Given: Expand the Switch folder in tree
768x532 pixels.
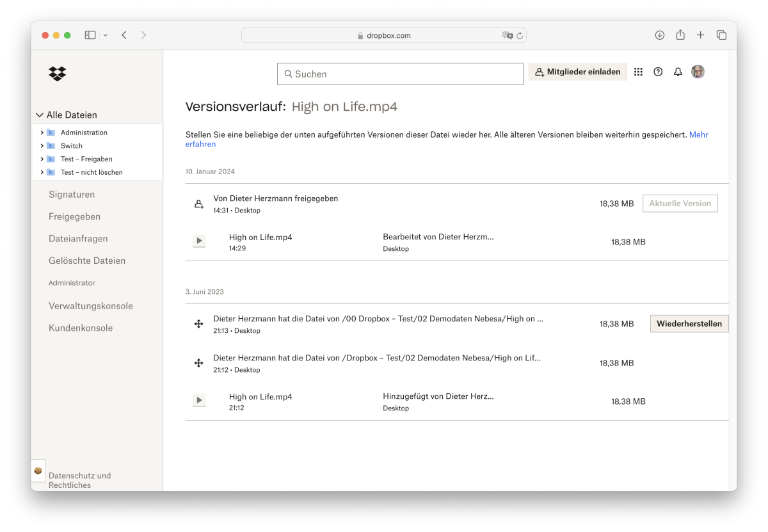Looking at the screenshot, I should click(x=42, y=146).
